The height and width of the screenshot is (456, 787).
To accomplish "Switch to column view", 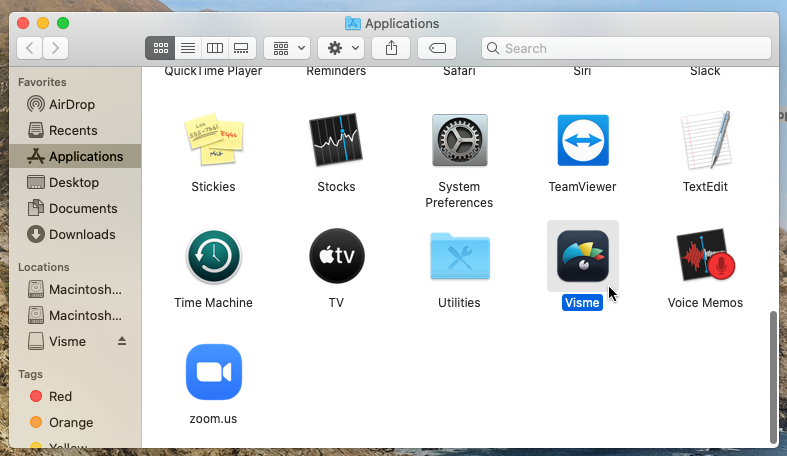I will click(215, 48).
